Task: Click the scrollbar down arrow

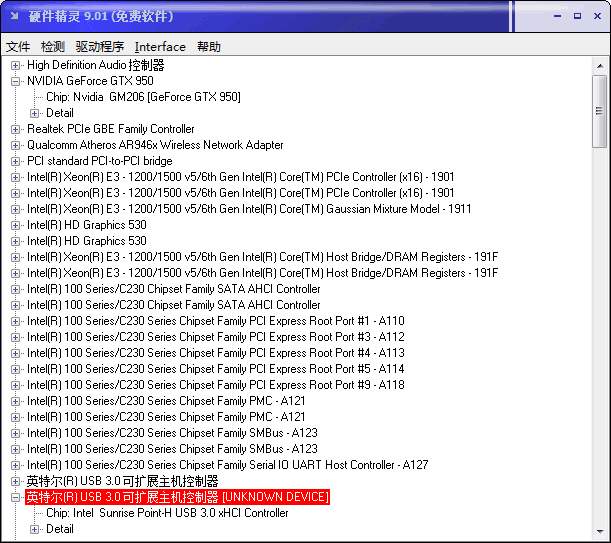Action: pos(600,531)
